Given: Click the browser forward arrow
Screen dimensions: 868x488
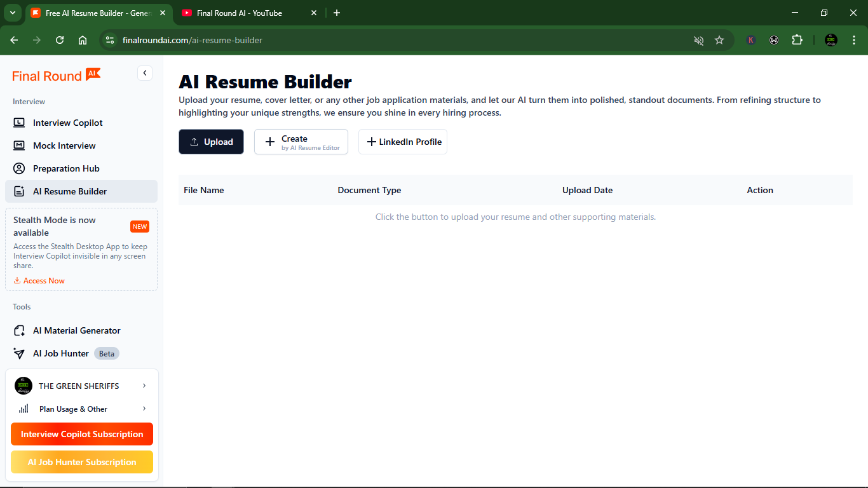Looking at the screenshot, I should tap(37, 40).
